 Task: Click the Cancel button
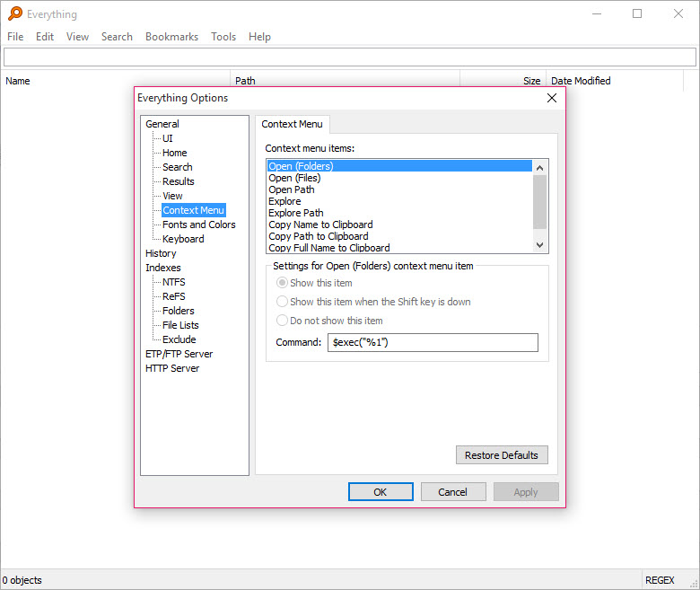click(x=452, y=492)
